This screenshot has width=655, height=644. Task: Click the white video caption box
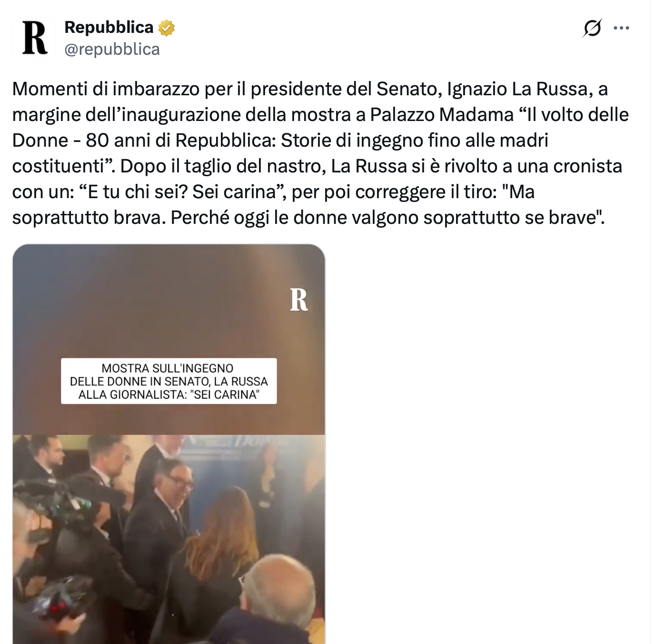point(169,381)
